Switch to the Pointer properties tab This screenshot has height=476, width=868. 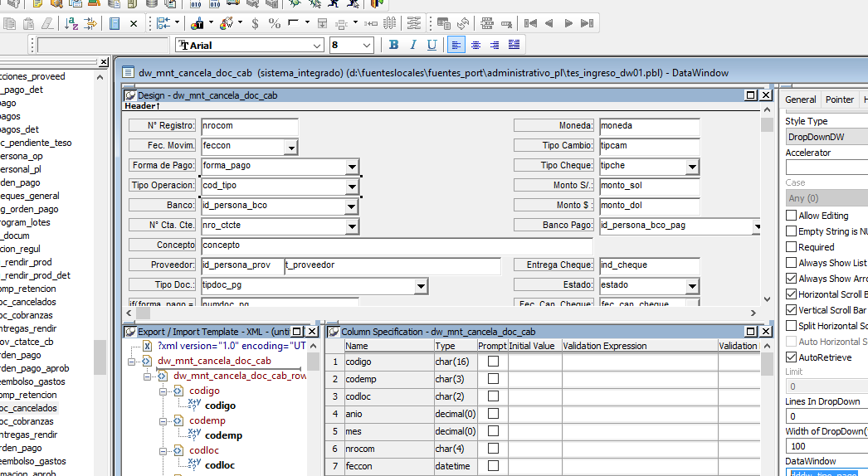(839, 100)
